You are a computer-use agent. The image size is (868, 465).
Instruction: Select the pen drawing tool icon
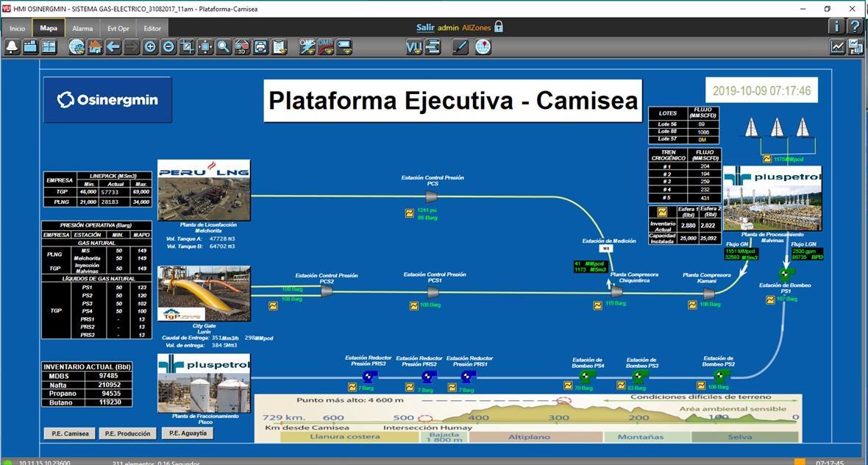click(x=460, y=47)
